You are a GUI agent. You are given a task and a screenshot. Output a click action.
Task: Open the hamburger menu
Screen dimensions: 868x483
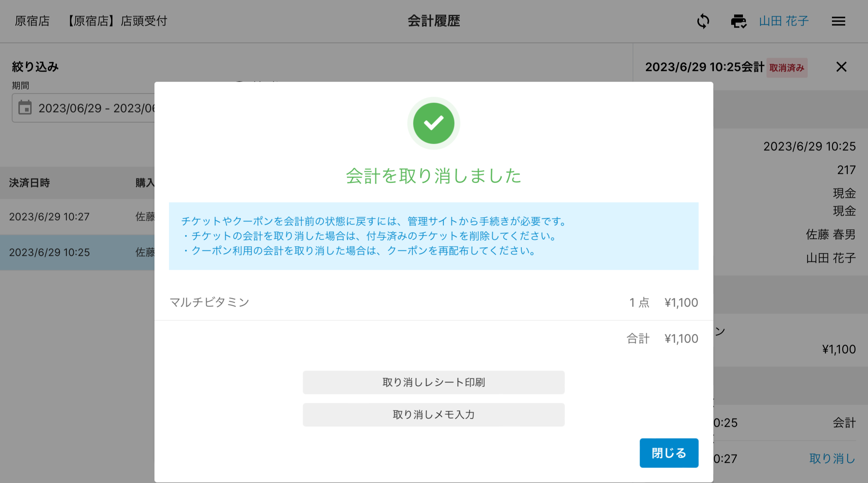click(x=838, y=21)
